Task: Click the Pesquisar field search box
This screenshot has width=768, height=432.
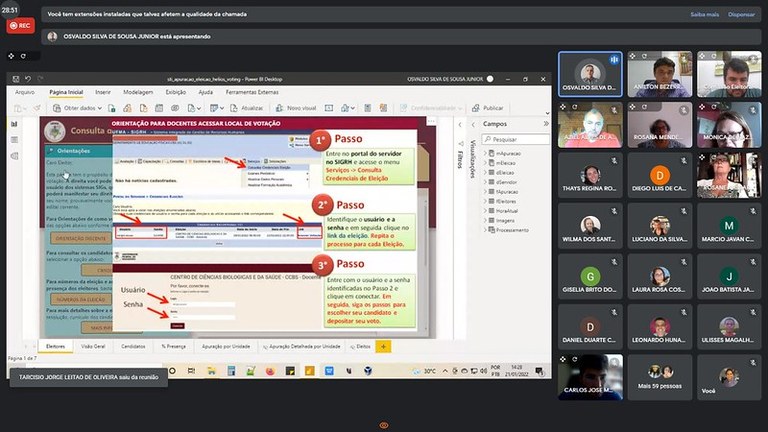Action: tap(518, 139)
